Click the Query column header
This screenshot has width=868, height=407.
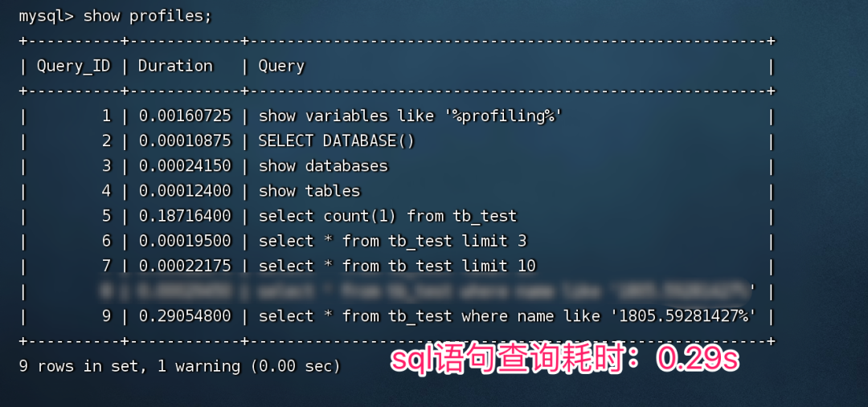coord(281,66)
